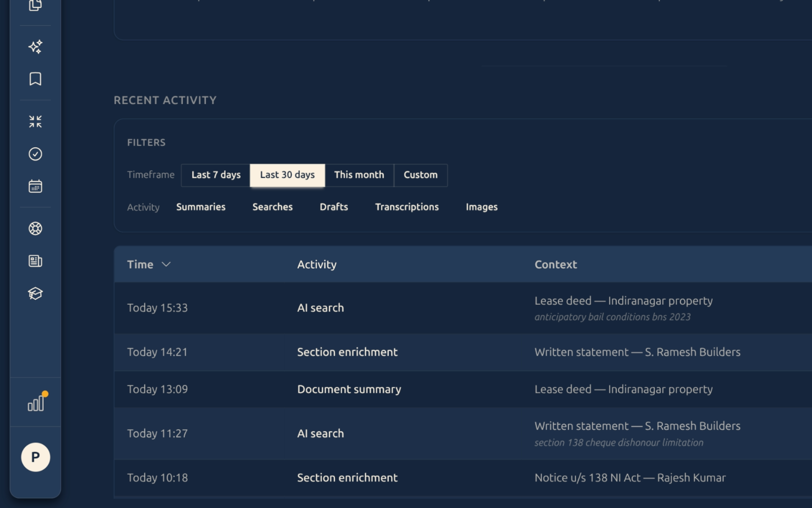
Task: Click the Today 11:27 time cell
Action: click(157, 433)
